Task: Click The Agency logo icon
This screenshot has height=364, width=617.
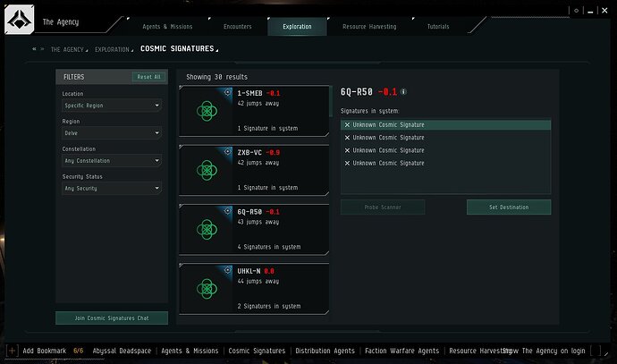Action: tap(20, 20)
